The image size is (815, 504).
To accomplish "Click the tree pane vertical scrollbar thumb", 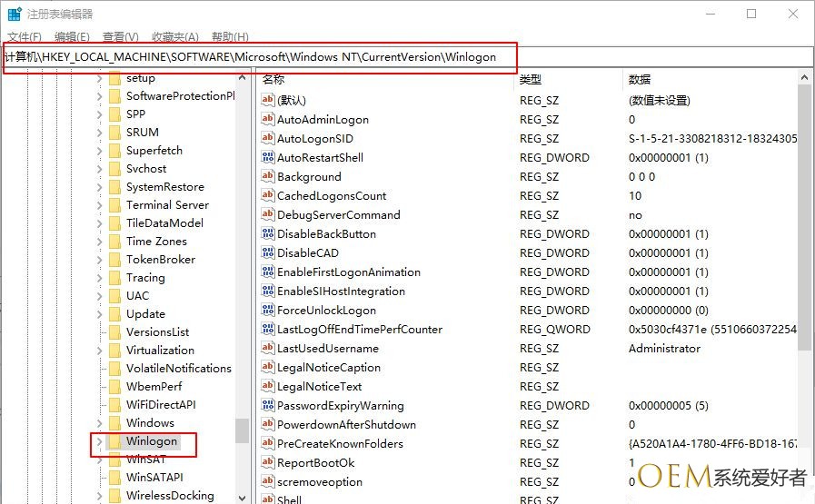I will point(241,430).
